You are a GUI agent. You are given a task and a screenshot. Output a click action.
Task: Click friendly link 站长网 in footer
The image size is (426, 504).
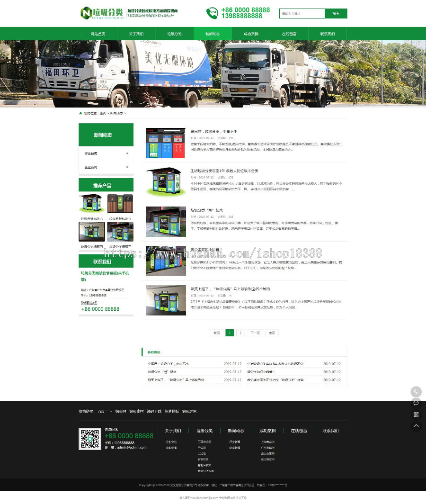[121, 412]
